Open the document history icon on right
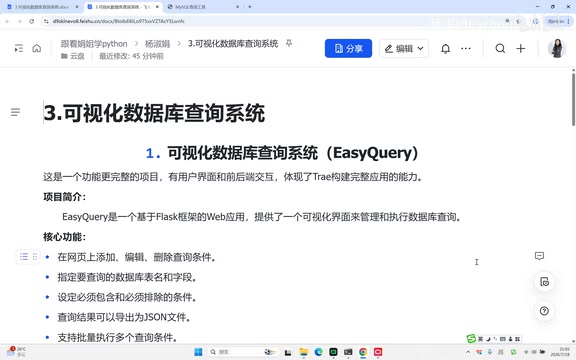The width and height of the screenshot is (576, 360). [x=544, y=282]
